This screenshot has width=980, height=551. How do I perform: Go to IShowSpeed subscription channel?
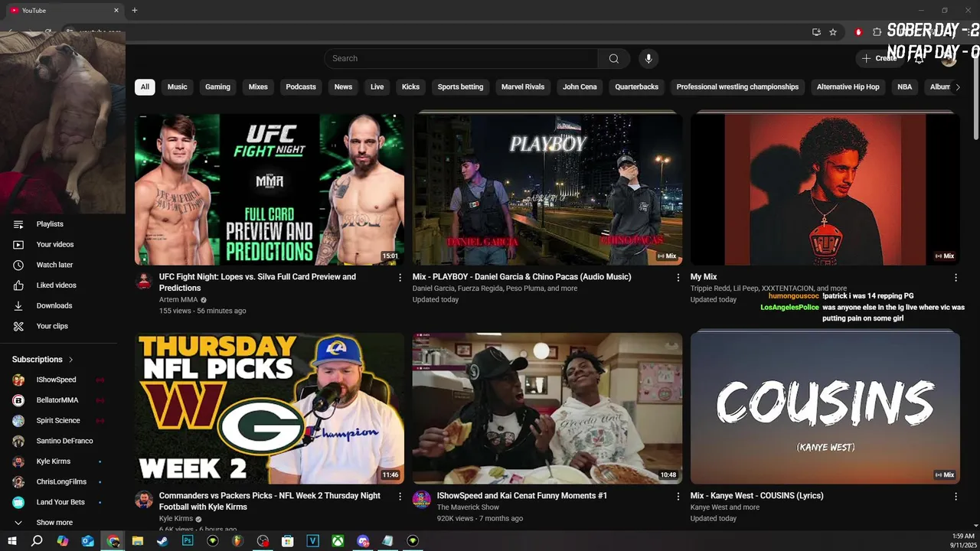(x=57, y=380)
